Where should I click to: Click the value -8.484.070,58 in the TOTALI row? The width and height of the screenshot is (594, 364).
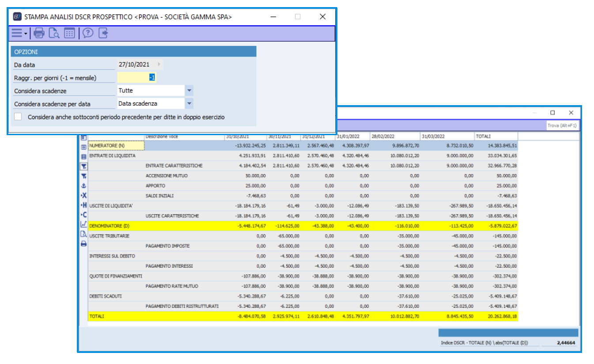251,316
